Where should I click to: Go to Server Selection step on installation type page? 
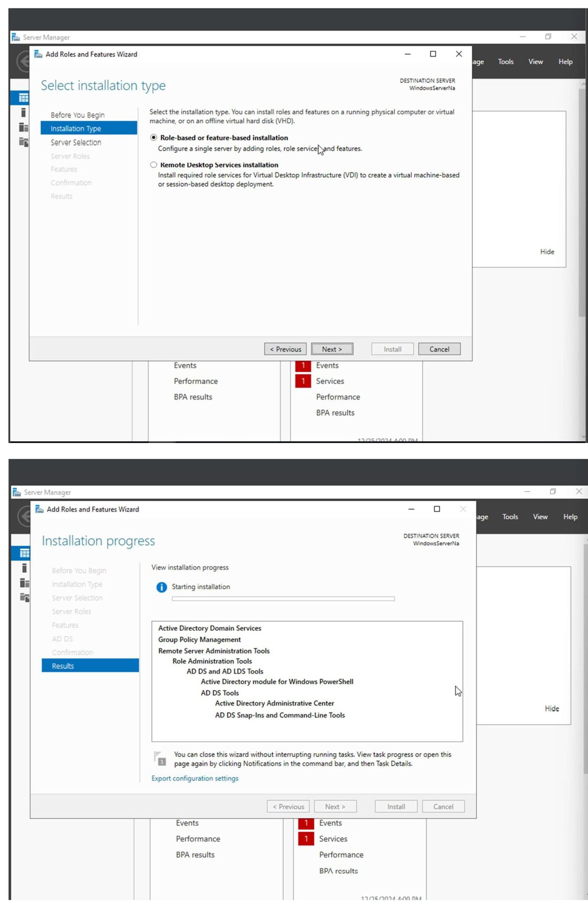pyautogui.click(x=76, y=142)
